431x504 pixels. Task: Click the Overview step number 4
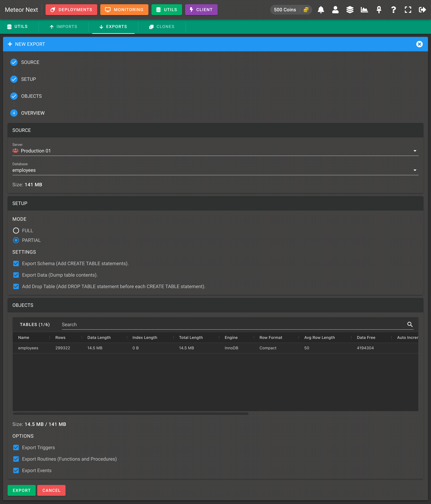tap(14, 113)
